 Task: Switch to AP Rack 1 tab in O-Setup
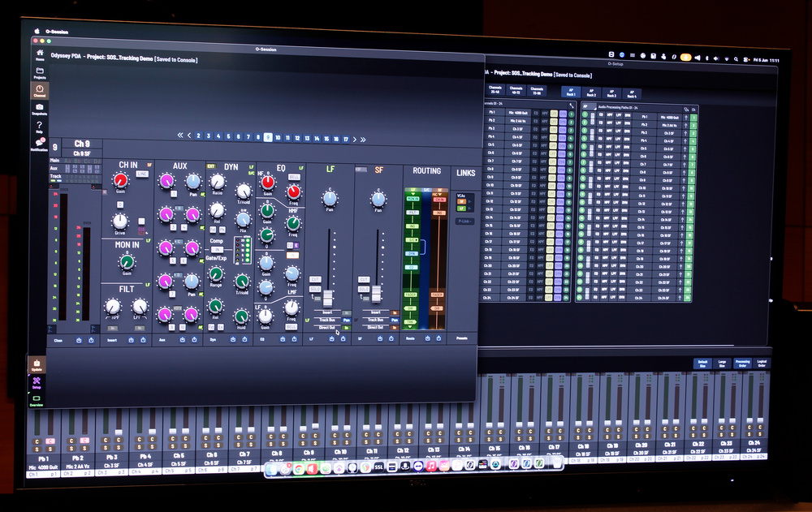pos(571,93)
